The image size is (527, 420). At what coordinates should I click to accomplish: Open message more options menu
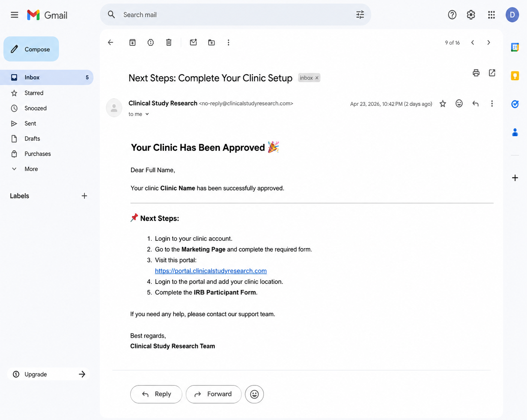tap(492, 103)
